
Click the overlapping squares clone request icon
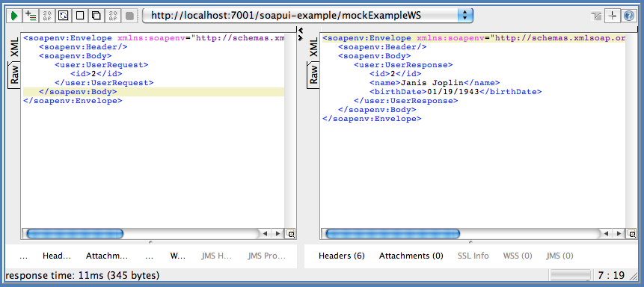click(x=96, y=16)
